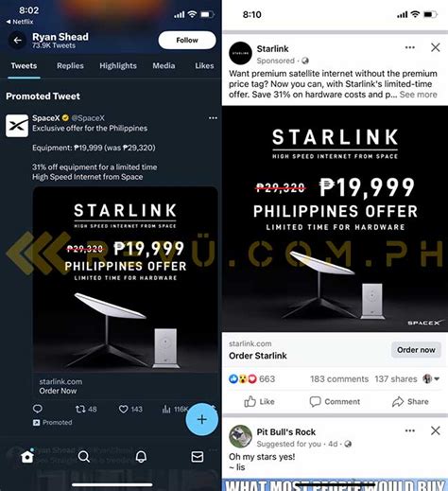Open three-dot menu on SpaceX tweet
Image resolution: width=448 pixels, height=491 pixels.
pyautogui.click(x=213, y=118)
